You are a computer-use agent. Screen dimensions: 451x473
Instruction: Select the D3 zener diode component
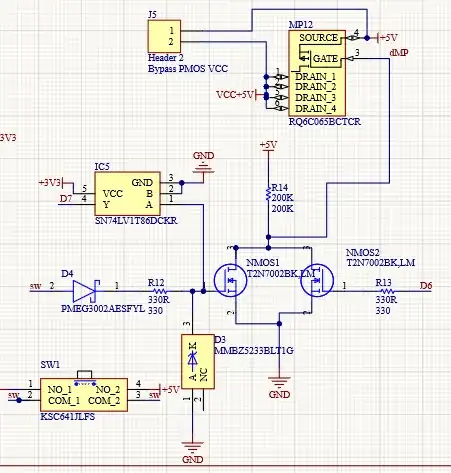coord(198,362)
